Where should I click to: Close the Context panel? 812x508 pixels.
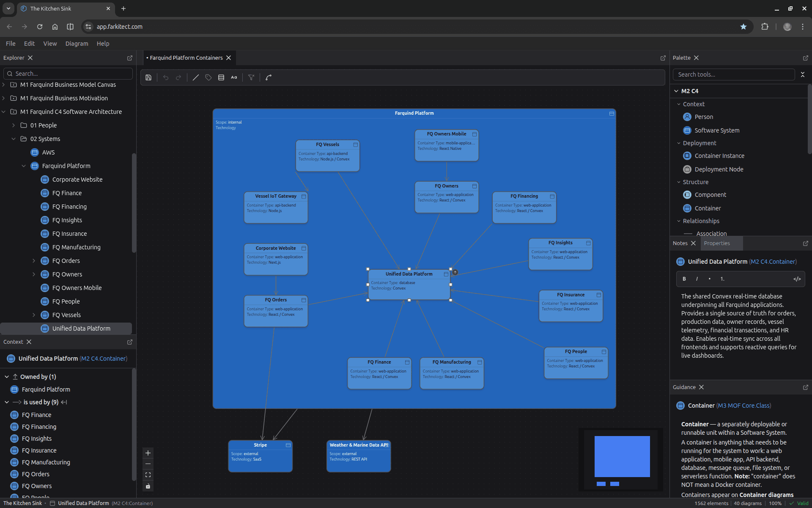29,342
